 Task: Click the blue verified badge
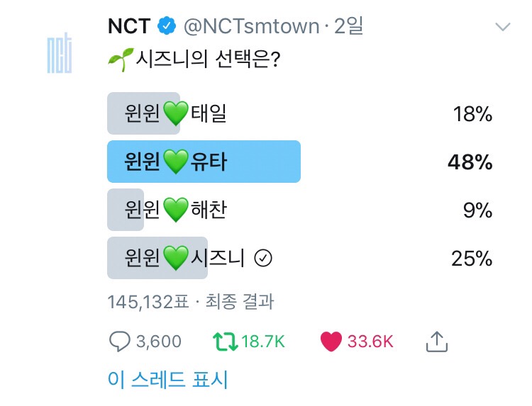click(x=167, y=27)
